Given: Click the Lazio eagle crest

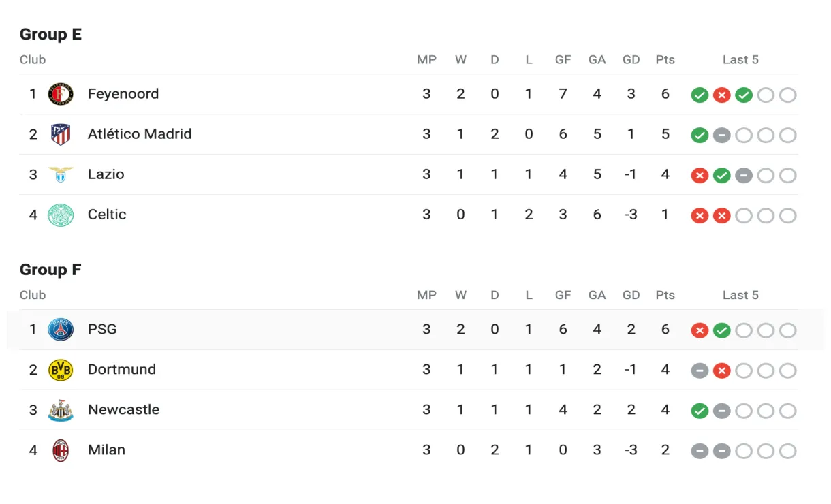Looking at the screenshot, I should 61,174.
